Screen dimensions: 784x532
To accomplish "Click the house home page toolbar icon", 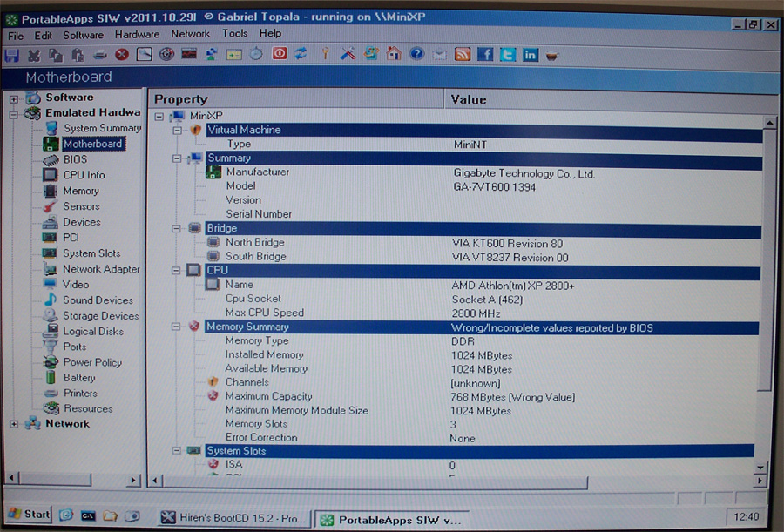I will point(394,53).
